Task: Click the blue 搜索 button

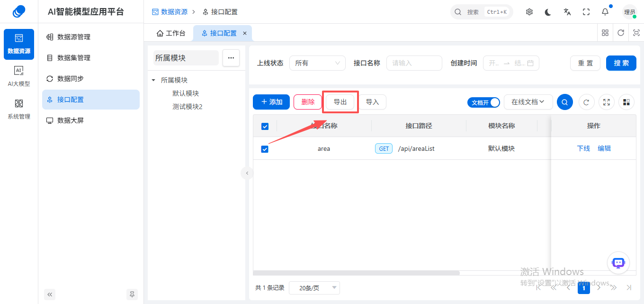Action: tap(621, 63)
